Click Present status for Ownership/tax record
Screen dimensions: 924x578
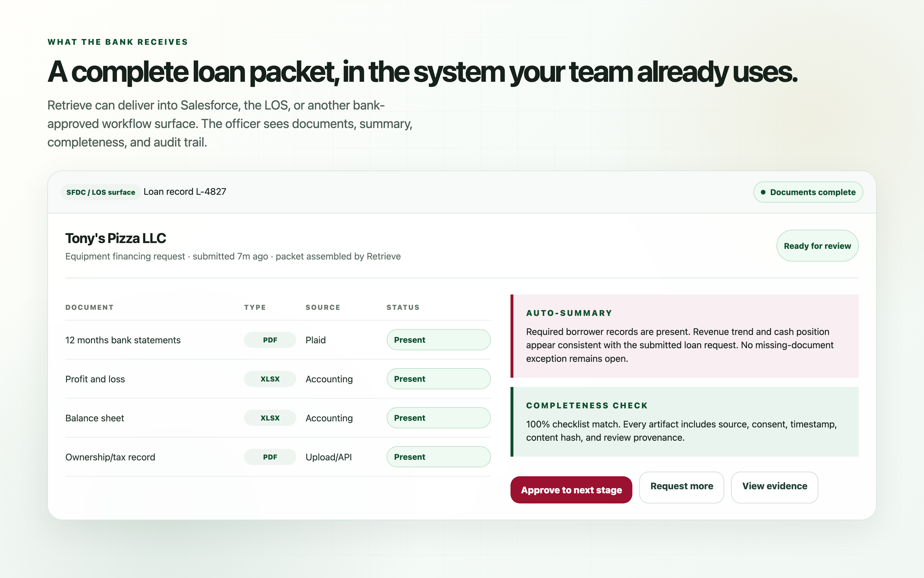pos(438,457)
